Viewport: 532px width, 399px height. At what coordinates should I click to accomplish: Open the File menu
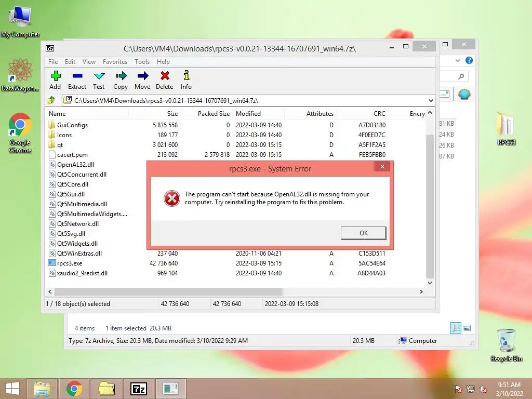[53, 62]
